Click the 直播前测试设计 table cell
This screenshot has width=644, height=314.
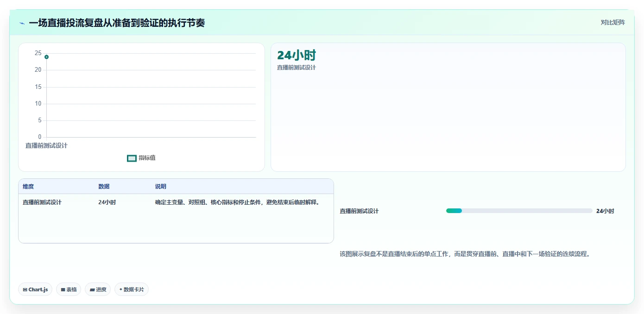point(42,202)
